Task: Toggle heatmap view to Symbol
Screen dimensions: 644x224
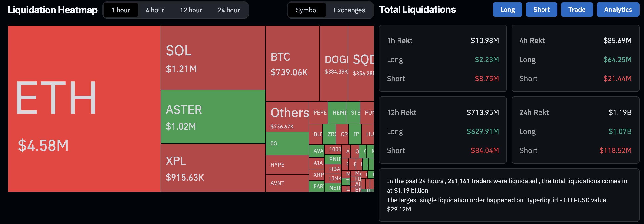Action: (307, 10)
